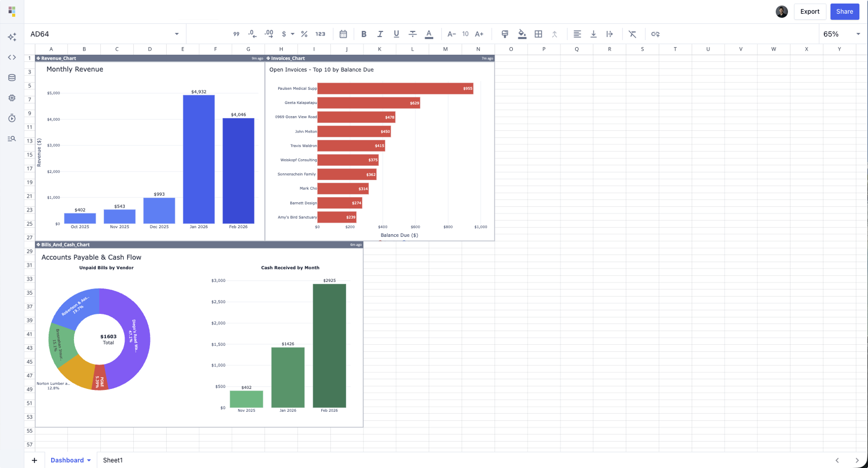Click the Export button
The height and width of the screenshot is (468, 868).
810,12
